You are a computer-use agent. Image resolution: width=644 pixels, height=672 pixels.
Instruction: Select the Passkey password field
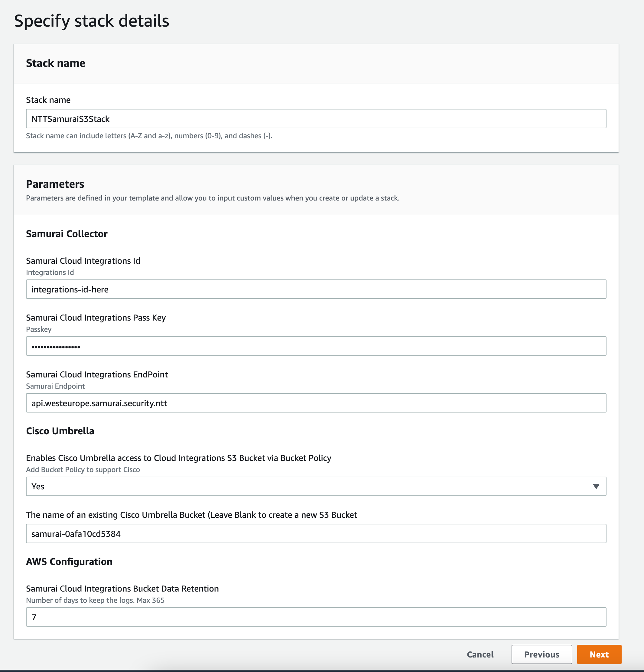point(316,346)
